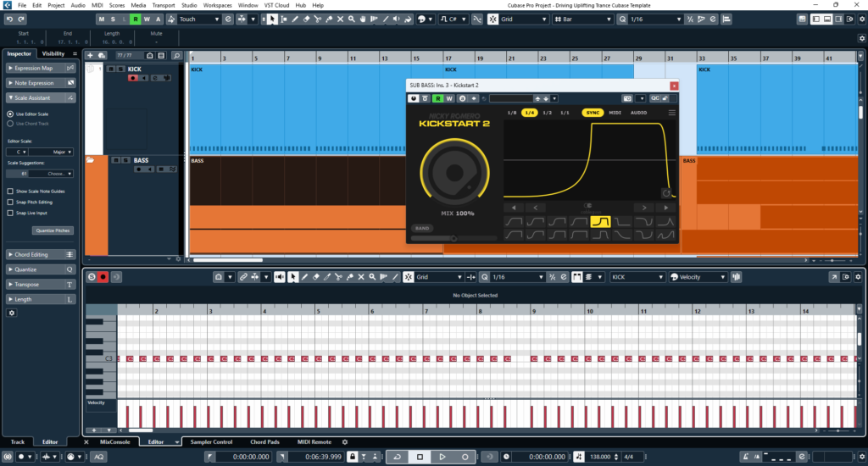
Task: Click the BAND button in Kickstart 2
Action: [422, 228]
